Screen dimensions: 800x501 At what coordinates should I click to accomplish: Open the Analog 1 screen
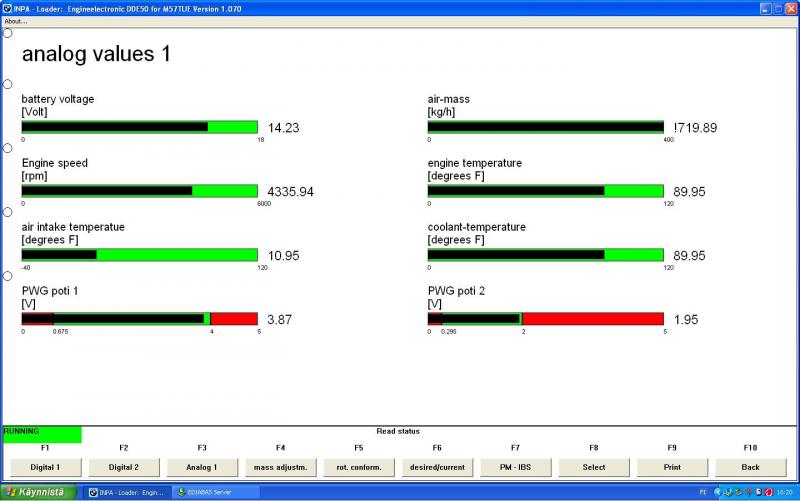pyautogui.click(x=201, y=467)
